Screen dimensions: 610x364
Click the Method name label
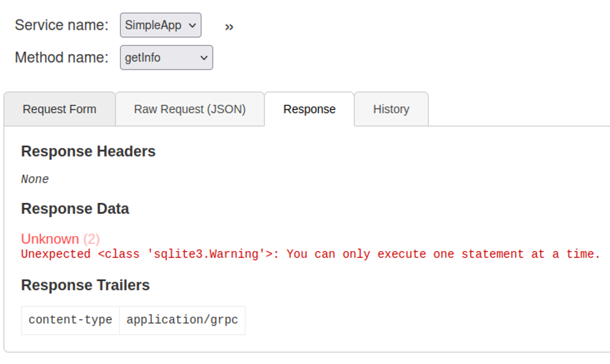62,58
